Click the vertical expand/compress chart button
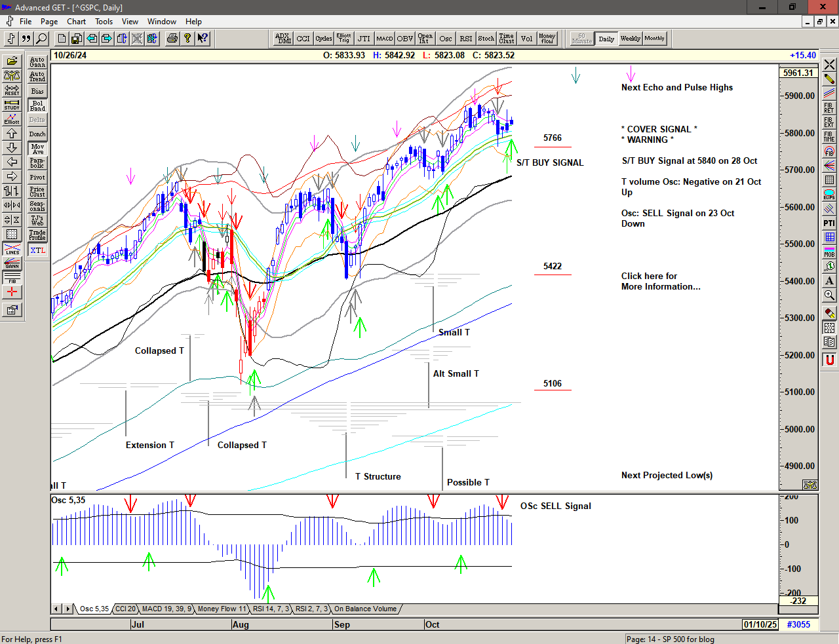 [x=12, y=219]
